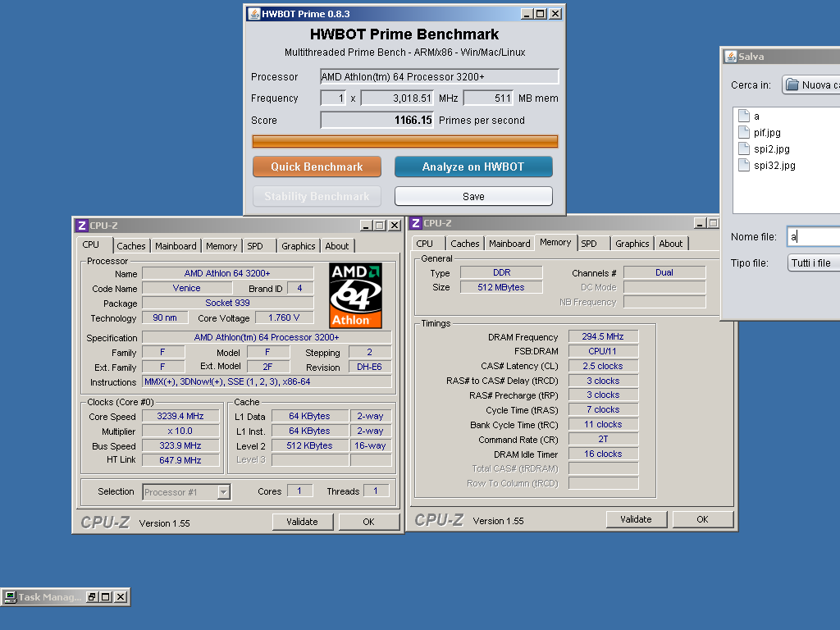The height and width of the screenshot is (630, 840).
Task: Open the Cerca in folder dropdown
Action: tap(810, 84)
